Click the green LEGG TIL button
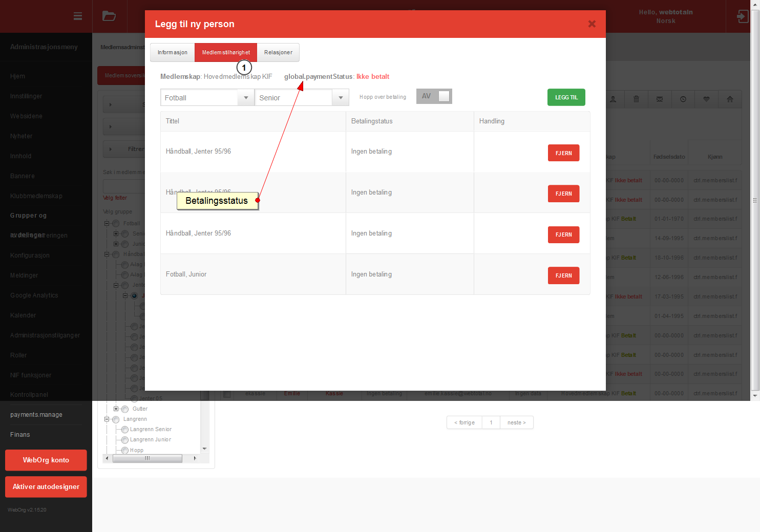Screen dimensions: 760x532 click(566, 97)
